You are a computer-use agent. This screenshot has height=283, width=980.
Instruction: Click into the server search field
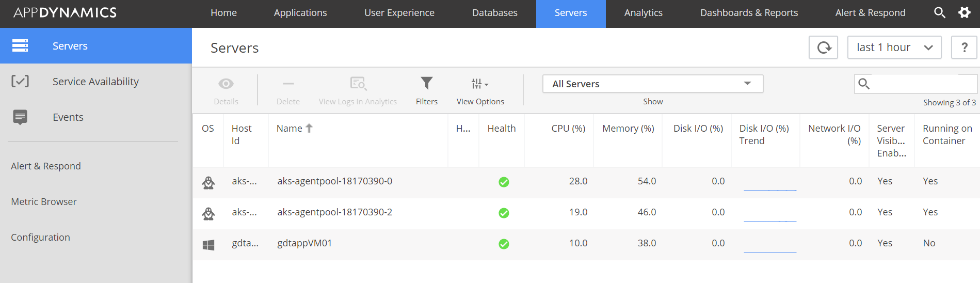pos(916,84)
